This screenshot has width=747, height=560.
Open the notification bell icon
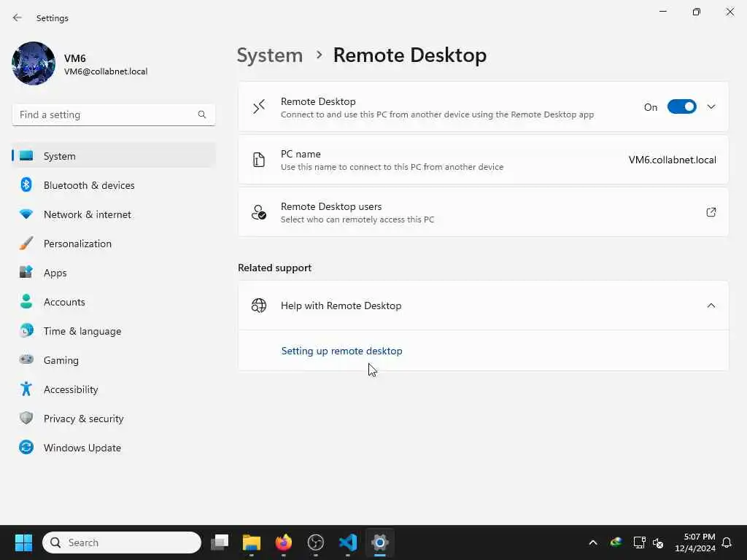[x=727, y=542]
